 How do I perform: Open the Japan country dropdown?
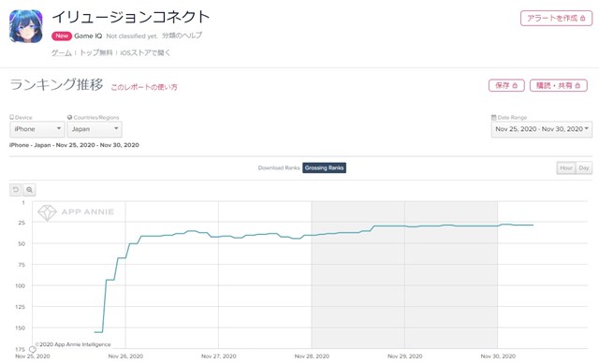point(95,129)
